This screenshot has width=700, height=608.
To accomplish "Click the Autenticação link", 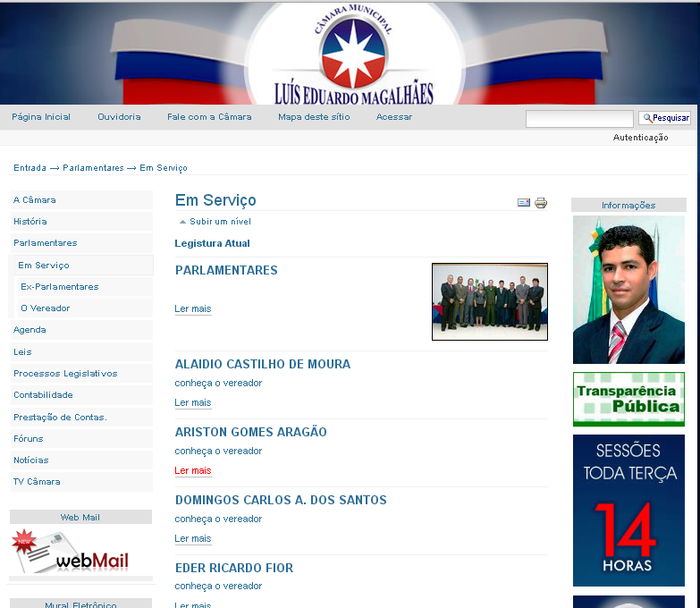I will (x=640, y=138).
